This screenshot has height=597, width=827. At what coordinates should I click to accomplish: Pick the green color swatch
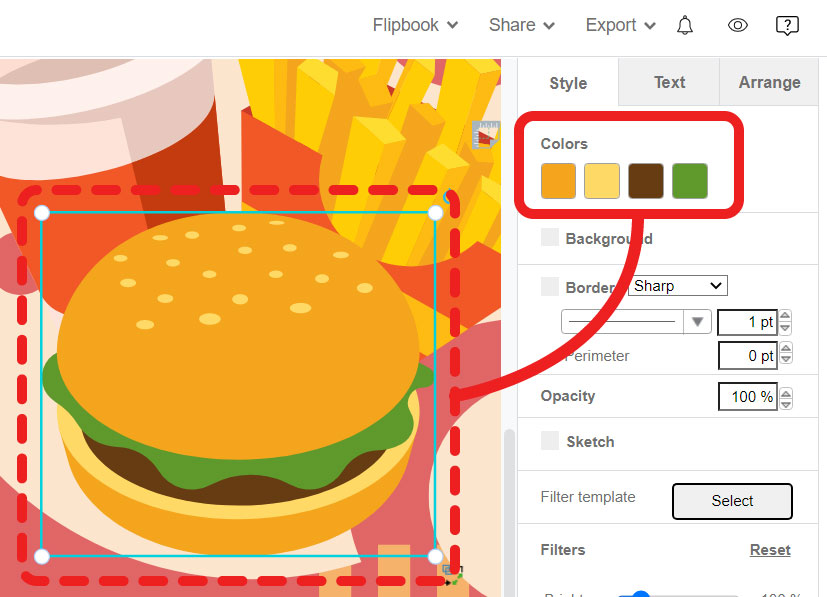[690, 181]
